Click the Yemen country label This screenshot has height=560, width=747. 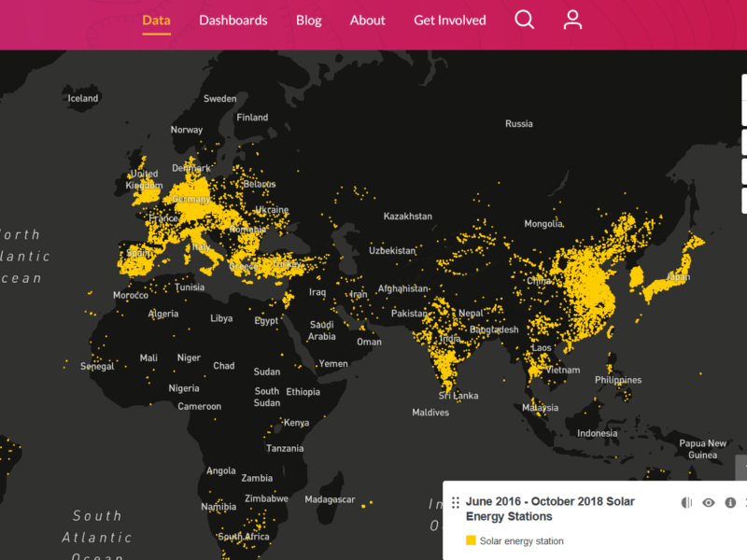pos(333,364)
